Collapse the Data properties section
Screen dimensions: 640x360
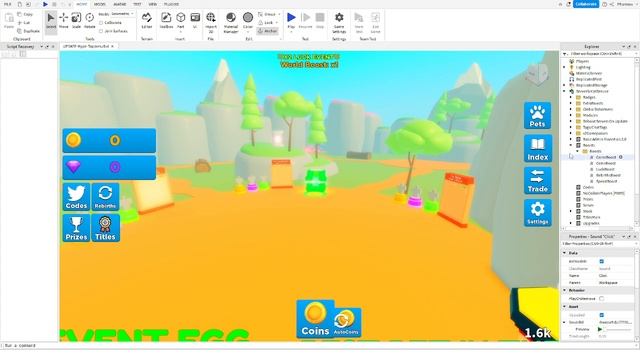tap(565, 253)
